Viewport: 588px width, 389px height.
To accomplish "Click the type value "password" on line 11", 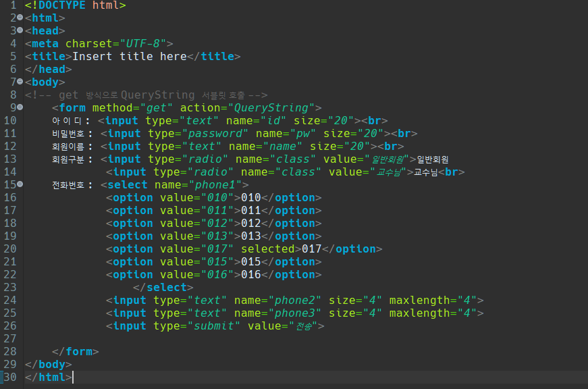I will coord(215,134).
